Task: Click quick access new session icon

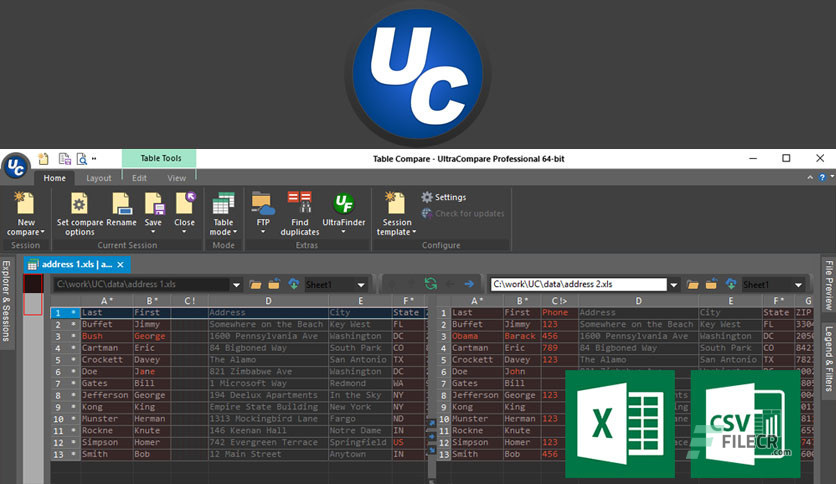Action: coord(44,159)
